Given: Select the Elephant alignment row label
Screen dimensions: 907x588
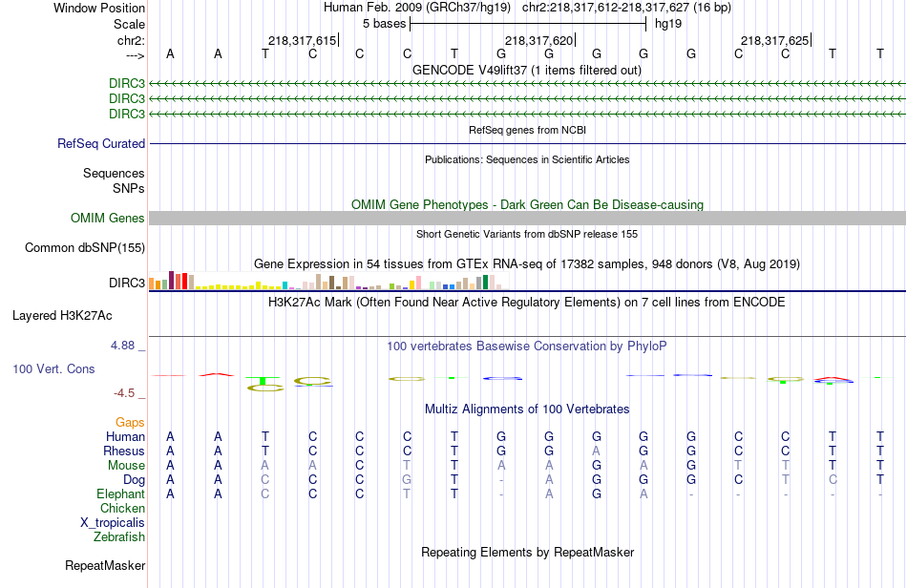Looking at the screenshot, I should (120, 493).
